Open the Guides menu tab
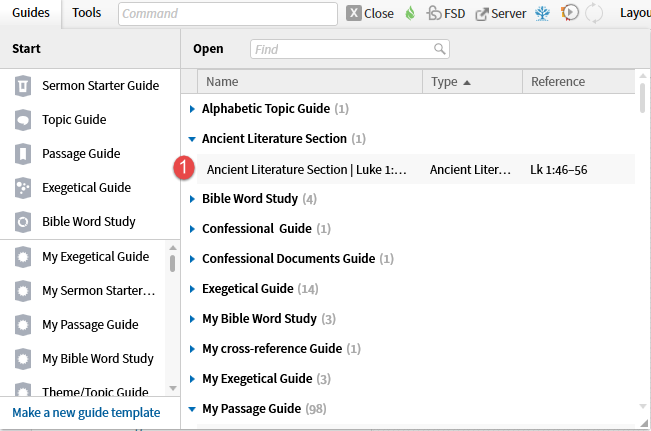 pyautogui.click(x=31, y=13)
